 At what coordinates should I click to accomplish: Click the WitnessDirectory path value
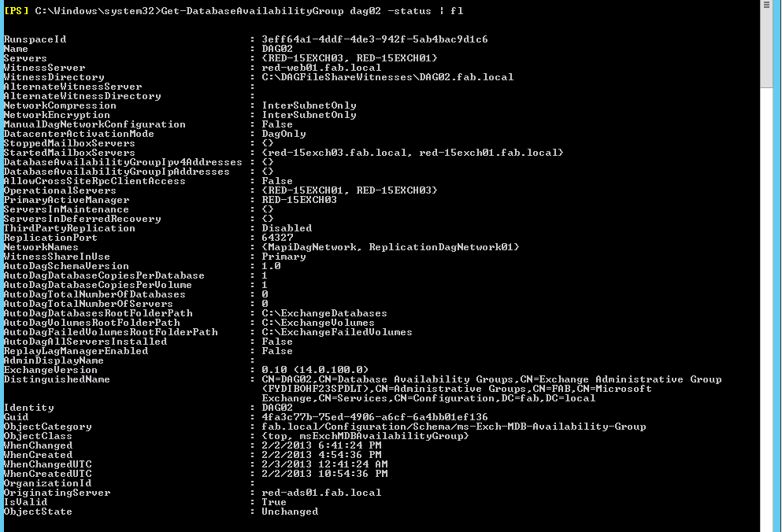tap(387, 77)
